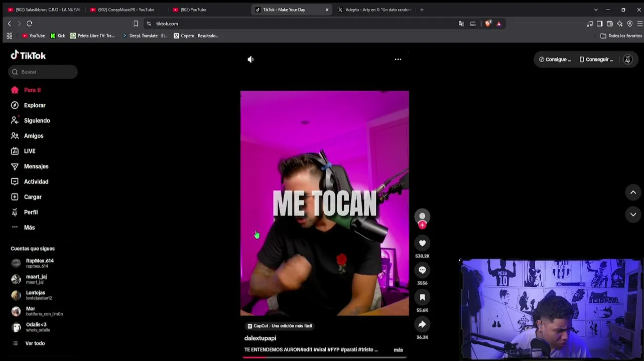Screen dimensions: 644x361
Task: Open the Leo AI sparkle icon
Action: (x=620, y=24)
